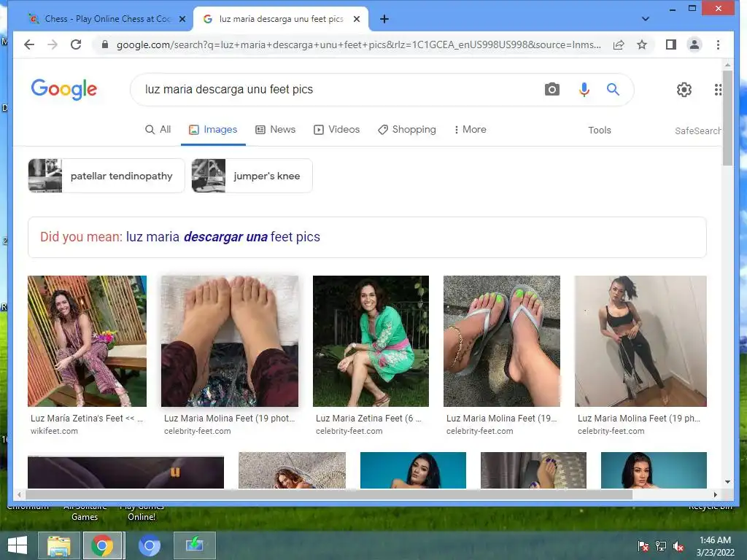Open File Explorer from the taskbar
Image resolution: width=747 pixels, height=560 pixels.
(x=58, y=545)
